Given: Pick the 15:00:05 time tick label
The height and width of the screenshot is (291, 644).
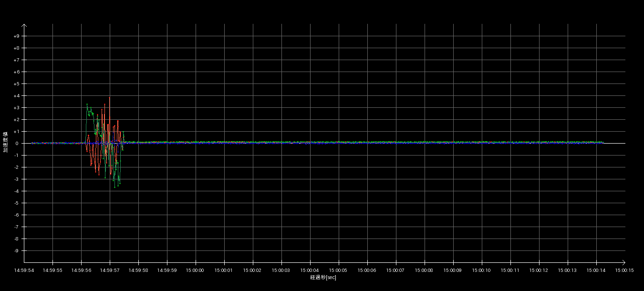Looking at the screenshot, I should pyautogui.click(x=339, y=270).
